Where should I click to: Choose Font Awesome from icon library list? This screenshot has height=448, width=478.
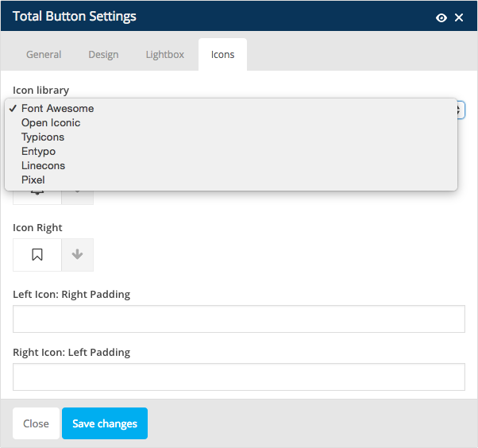click(x=57, y=108)
